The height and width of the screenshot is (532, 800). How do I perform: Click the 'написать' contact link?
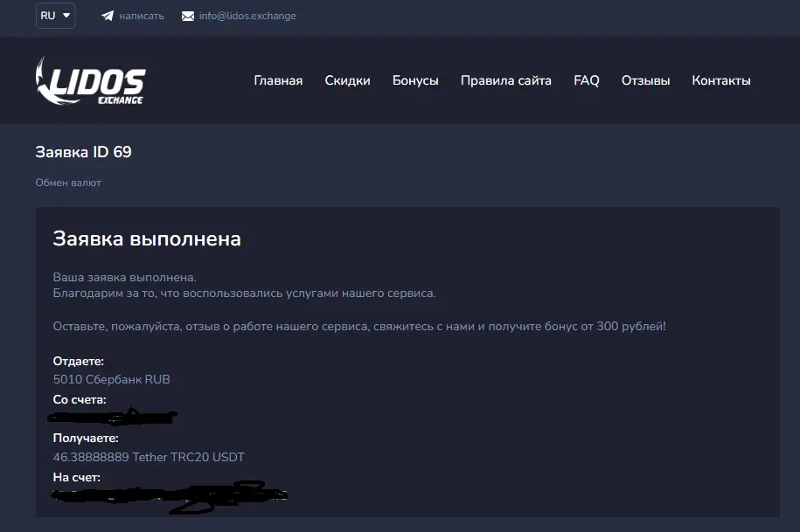(x=141, y=16)
